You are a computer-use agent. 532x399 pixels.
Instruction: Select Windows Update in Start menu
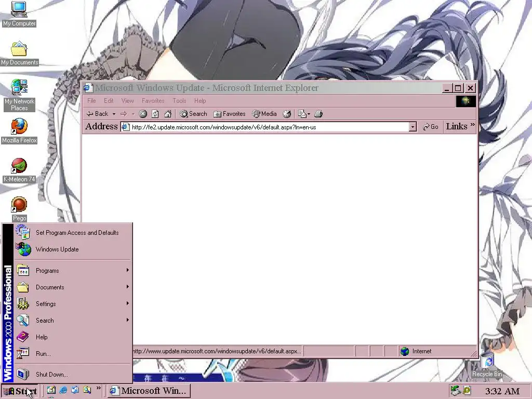[73, 249]
